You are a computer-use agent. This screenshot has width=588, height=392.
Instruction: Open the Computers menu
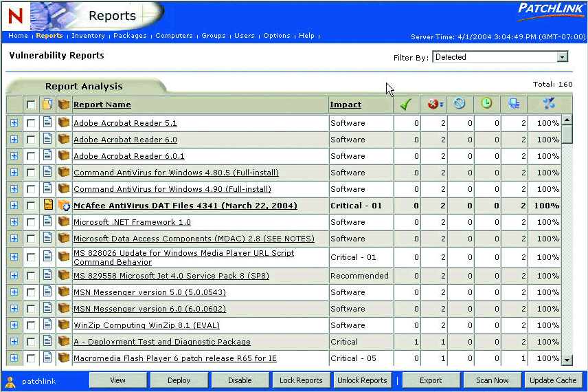174,36
